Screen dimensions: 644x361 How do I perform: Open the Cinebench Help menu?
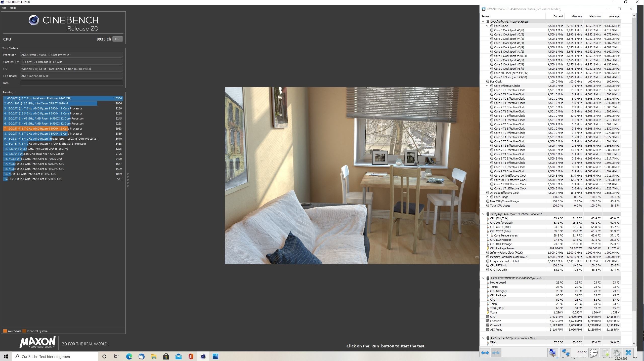pos(13,8)
